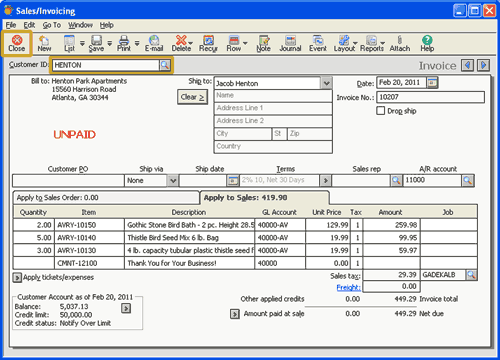Click the Ship to Country field
This screenshot has width=500, height=360.
pyautogui.click(x=273, y=146)
